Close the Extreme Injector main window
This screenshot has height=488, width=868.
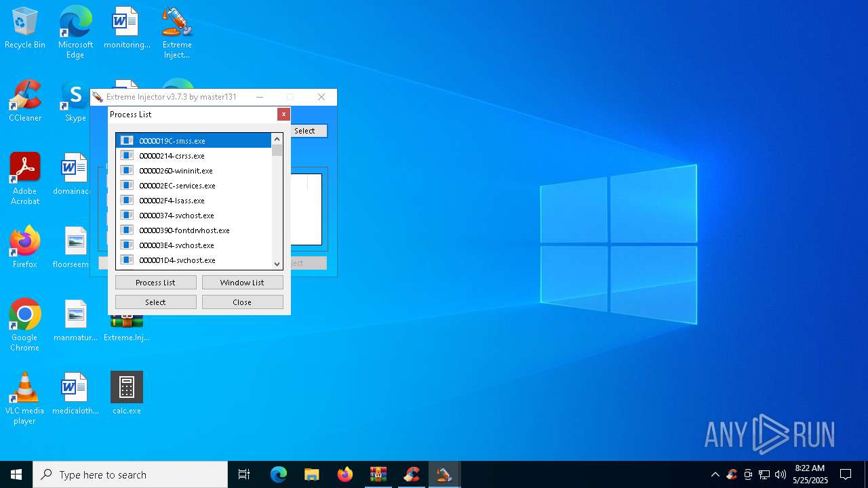[x=321, y=97]
